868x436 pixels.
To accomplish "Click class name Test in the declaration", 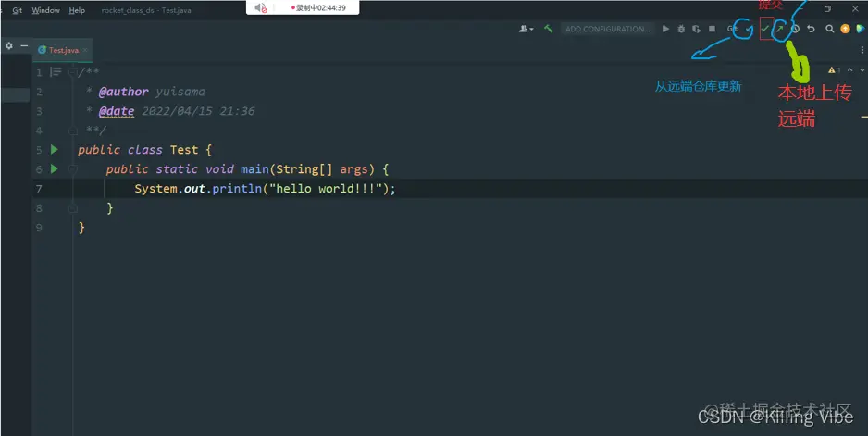I will tap(184, 150).
